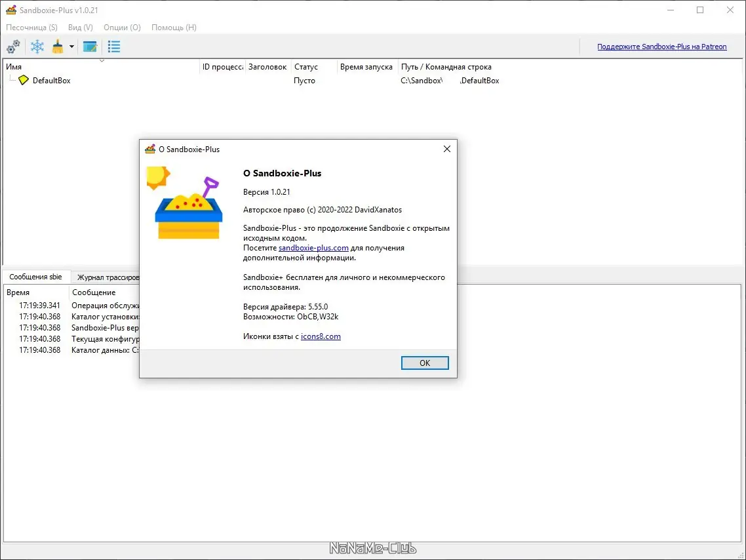Sort by Путь / Командная строка column header
This screenshot has height=560, width=746.
[446, 67]
